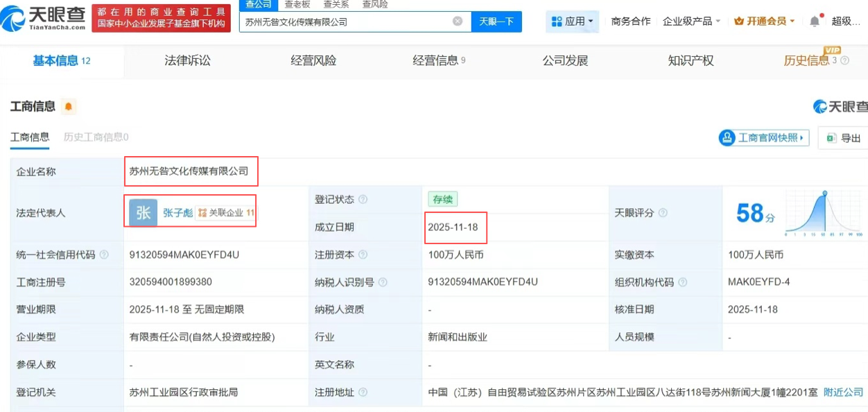Click the help icon beside 纳税人识别号
This screenshot has width=868, height=412.
(383, 282)
